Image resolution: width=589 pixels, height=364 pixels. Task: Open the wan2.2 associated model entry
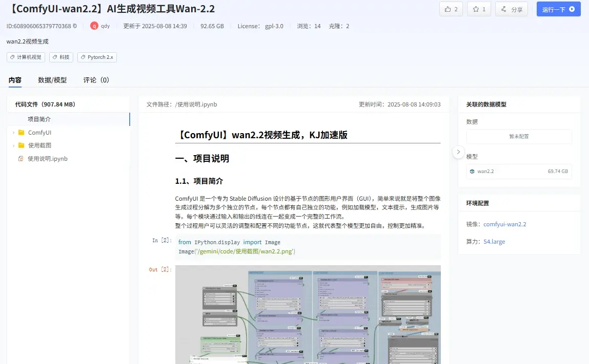519,172
